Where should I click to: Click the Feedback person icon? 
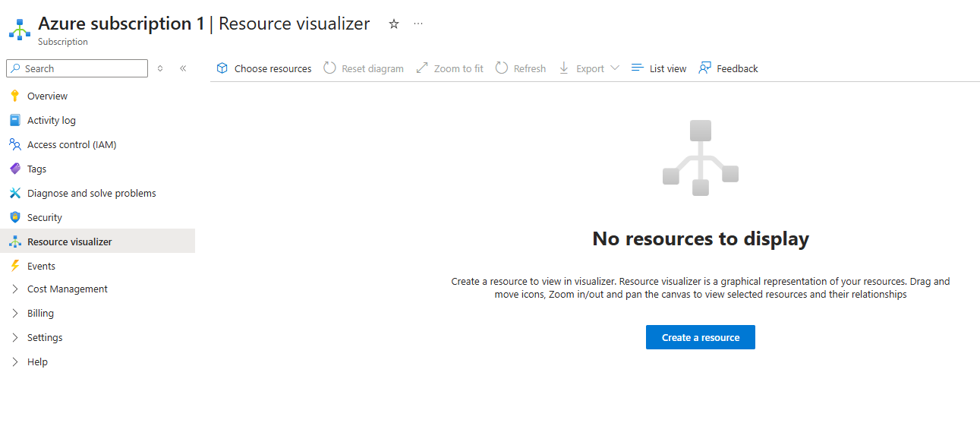click(705, 68)
